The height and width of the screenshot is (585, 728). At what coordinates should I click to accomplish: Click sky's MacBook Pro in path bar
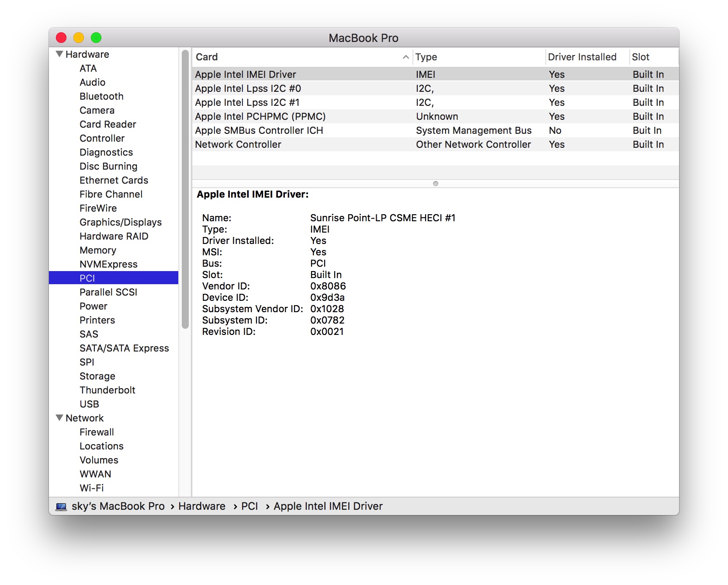118,506
